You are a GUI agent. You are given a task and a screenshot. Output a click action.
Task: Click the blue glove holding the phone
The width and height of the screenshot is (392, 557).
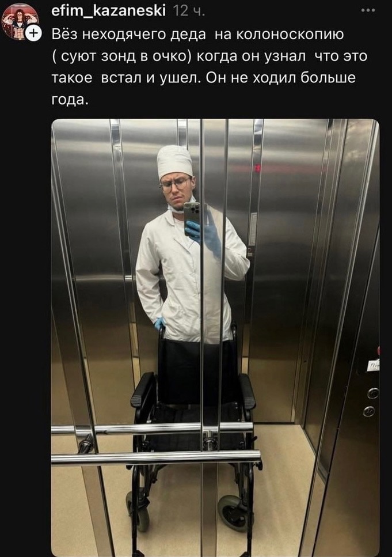203,233
